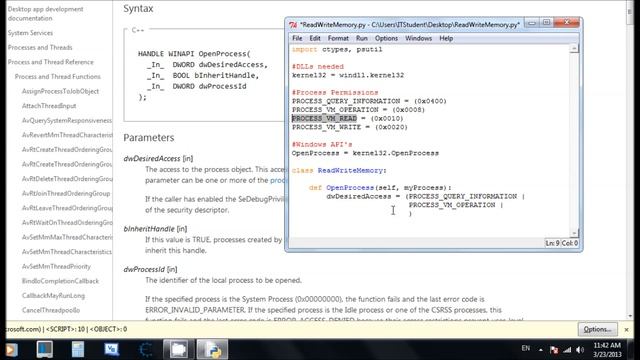Open AvRtJoinThreadOrderingGroup sidebar link
The width and height of the screenshot is (640, 360).
coord(66,193)
